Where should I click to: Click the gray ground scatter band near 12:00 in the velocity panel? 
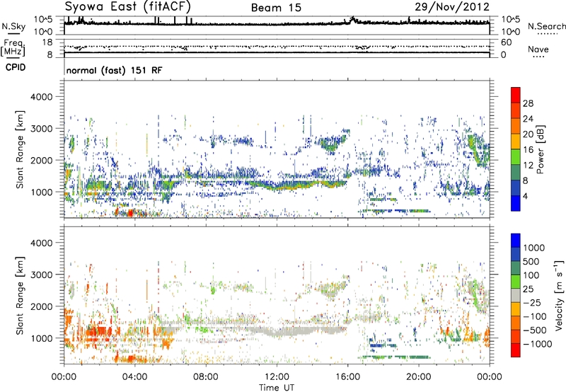pos(285,331)
